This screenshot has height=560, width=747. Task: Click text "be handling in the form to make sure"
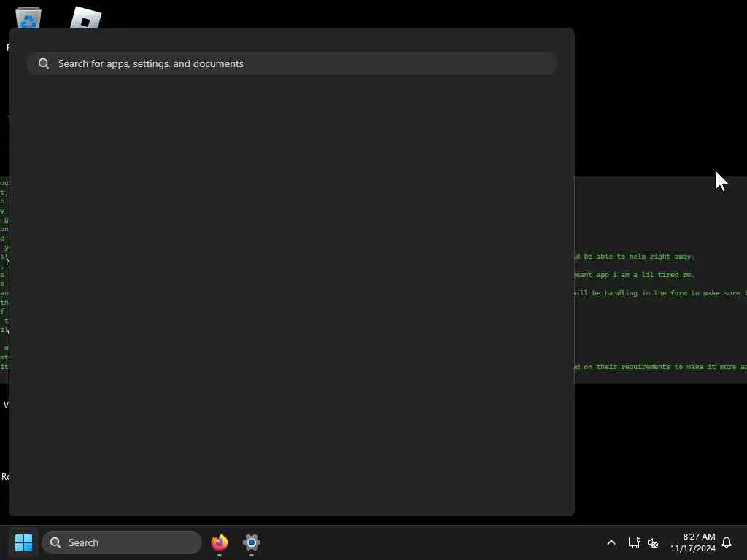[666, 293]
